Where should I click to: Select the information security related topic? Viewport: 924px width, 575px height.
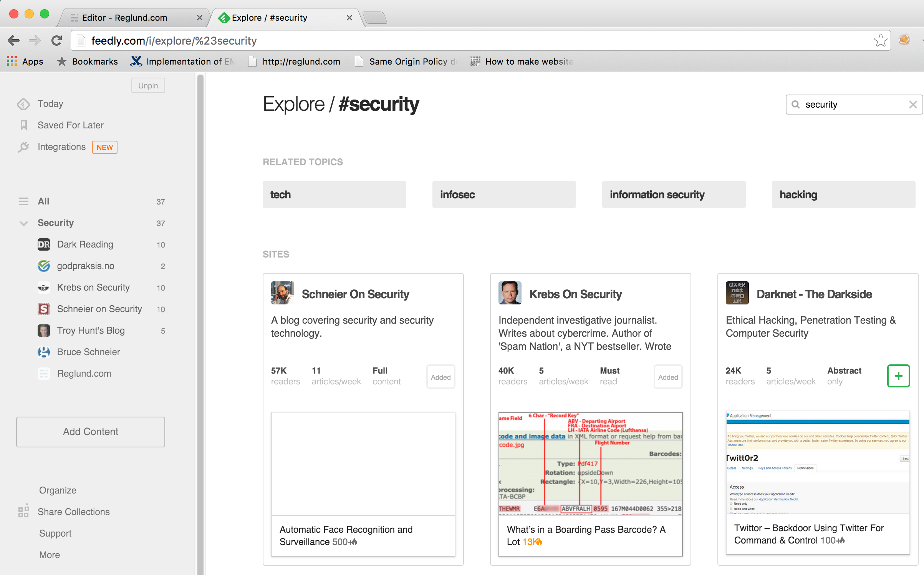674,194
